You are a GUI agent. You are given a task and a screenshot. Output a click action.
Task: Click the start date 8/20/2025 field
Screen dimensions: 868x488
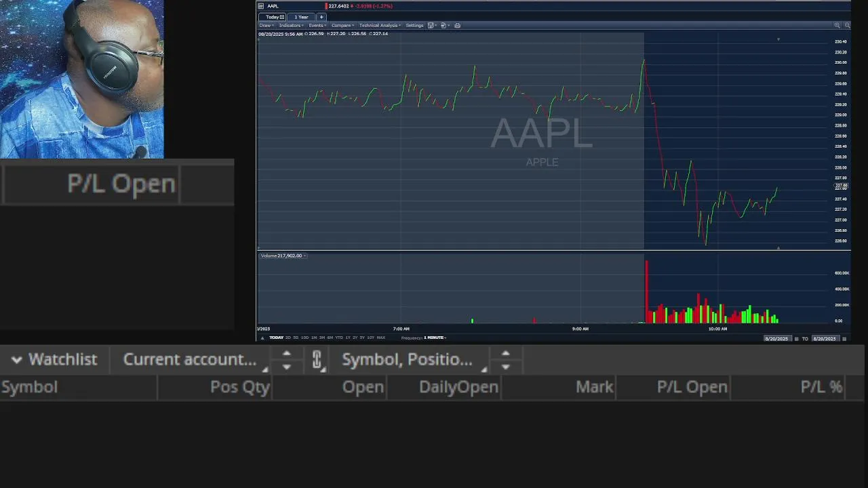click(x=777, y=338)
